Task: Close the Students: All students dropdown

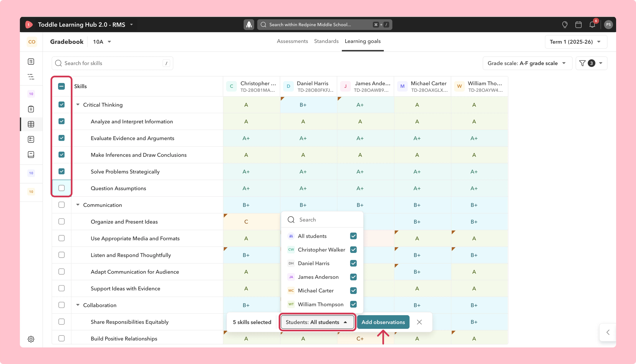Action: [317, 322]
